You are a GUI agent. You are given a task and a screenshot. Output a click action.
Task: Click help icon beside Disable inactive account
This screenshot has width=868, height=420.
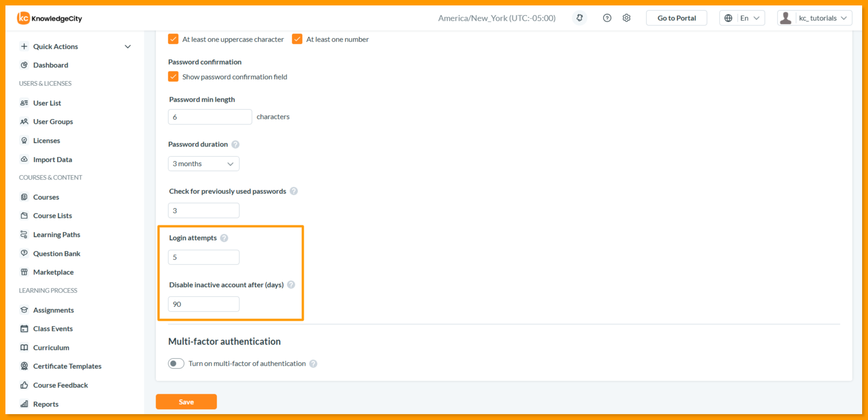coord(291,284)
